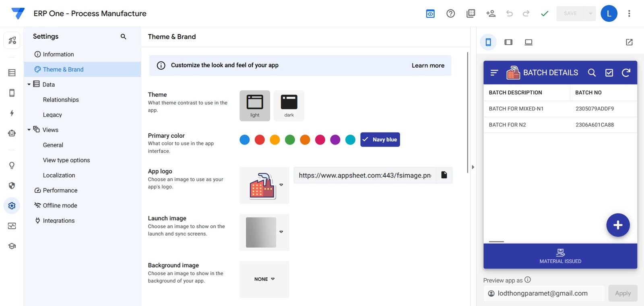The width and height of the screenshot is (644, 306).
Task: Choose the green primary color swatch
Action: coord(290,140)
